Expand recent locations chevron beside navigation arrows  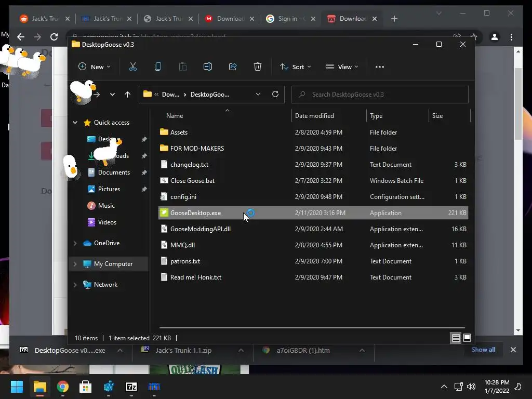(112, 95)
